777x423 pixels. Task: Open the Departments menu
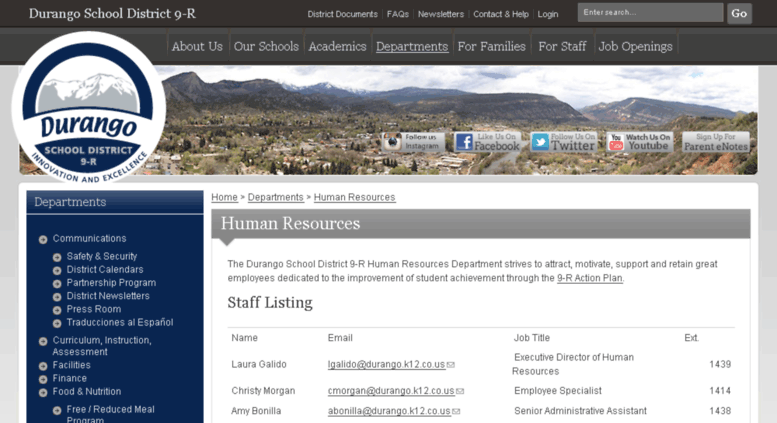[x=412, y=47]
